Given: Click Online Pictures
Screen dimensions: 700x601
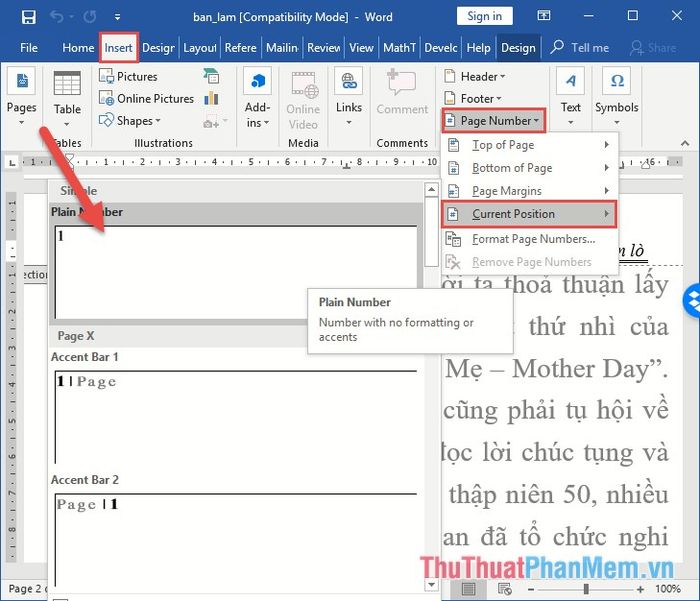Looking at the screenshot, I should 146,99.
